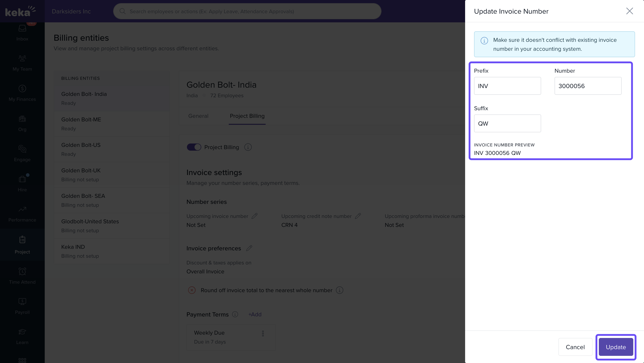Edit Invoice preferences pencil icon
Viewport: 644px width, 363px height.
249,248
